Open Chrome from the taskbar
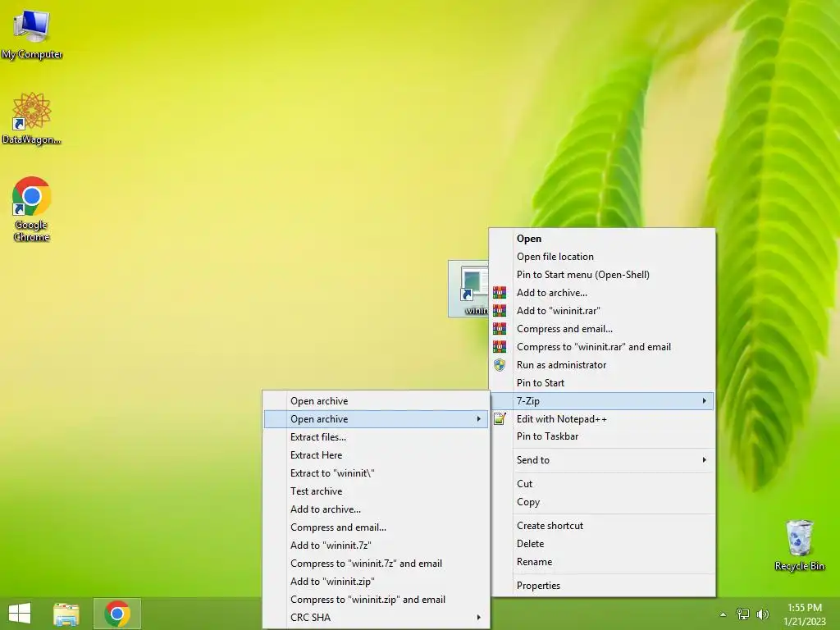 pos(117,614)
